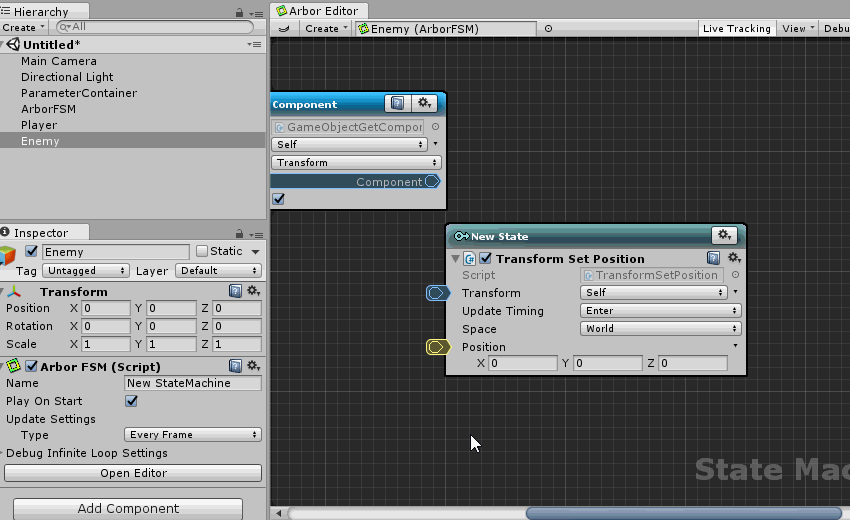
Task: Open help for Transform Set Position behaviour
Action: [713, 258]
